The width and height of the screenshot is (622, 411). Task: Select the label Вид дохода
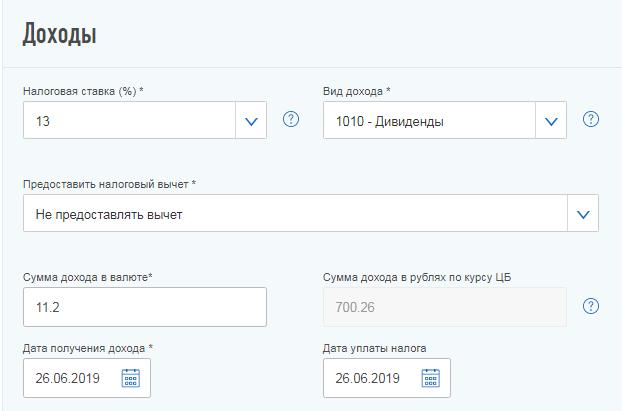point(357,91)
